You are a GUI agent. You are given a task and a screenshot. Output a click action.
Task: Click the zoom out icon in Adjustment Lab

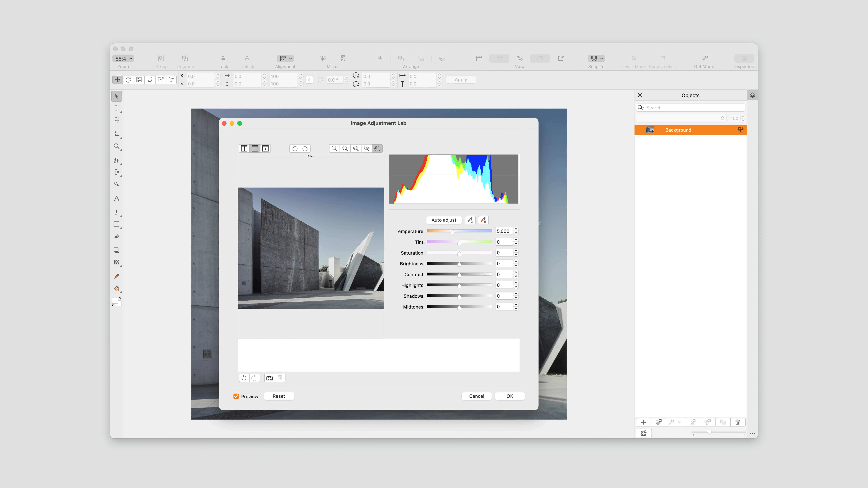[345, 149]
